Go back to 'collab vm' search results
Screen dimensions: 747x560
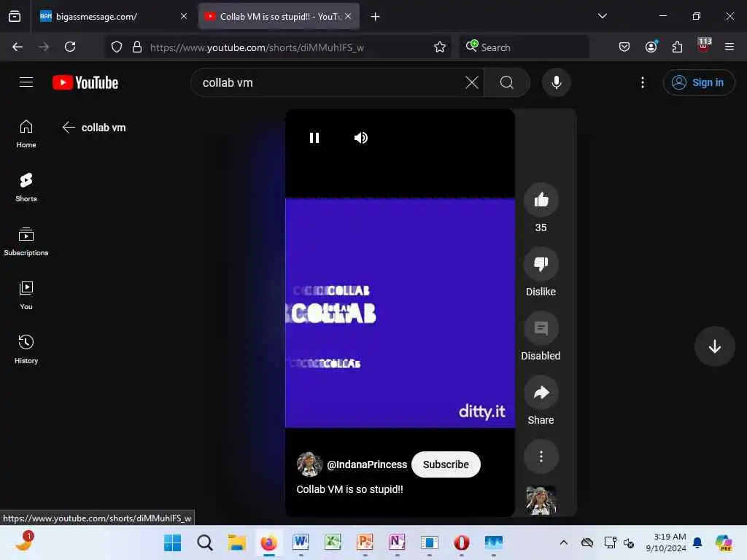(x=69, y=127)
